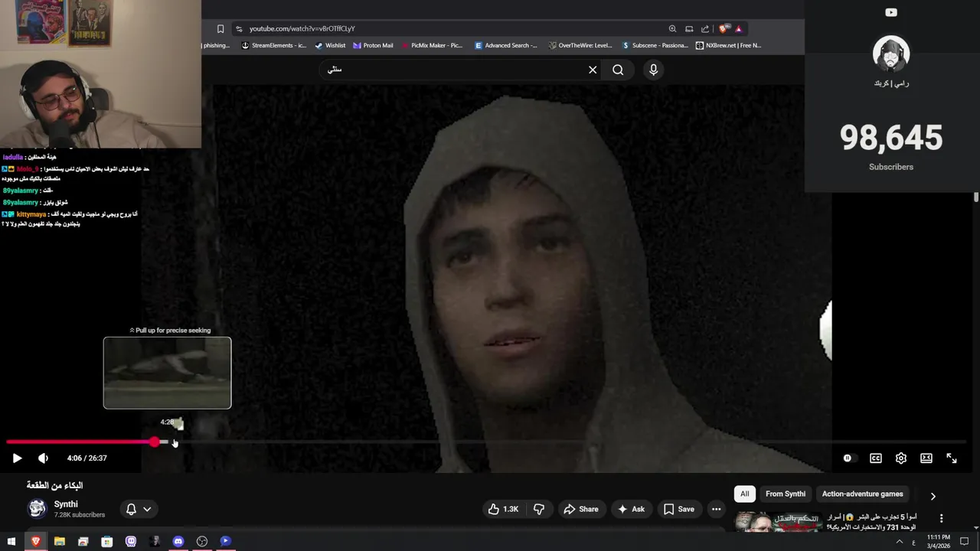This screenshot has width=980, height=551.
Task: Select From Synthi filter chip
Action: tap(786, 494)
